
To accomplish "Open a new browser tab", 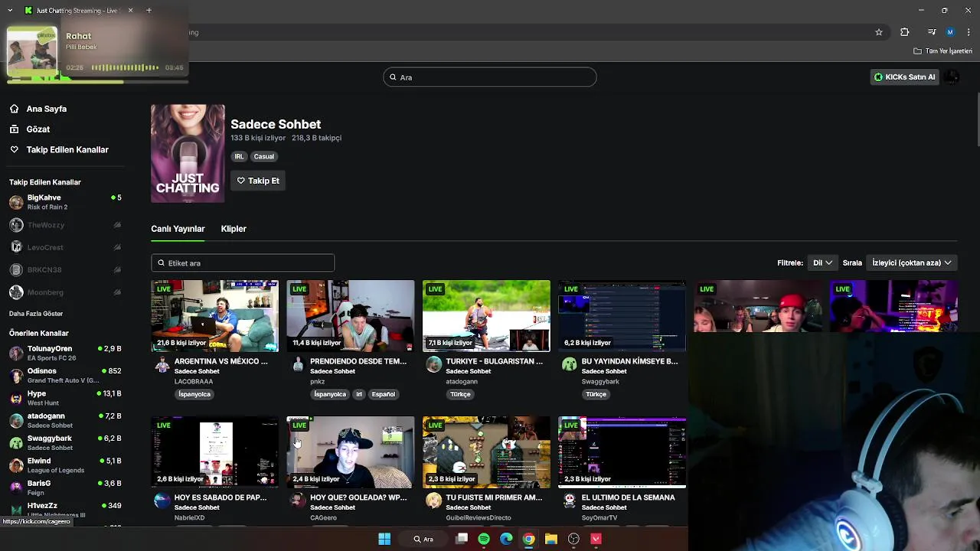I will [x=149, y=10].
